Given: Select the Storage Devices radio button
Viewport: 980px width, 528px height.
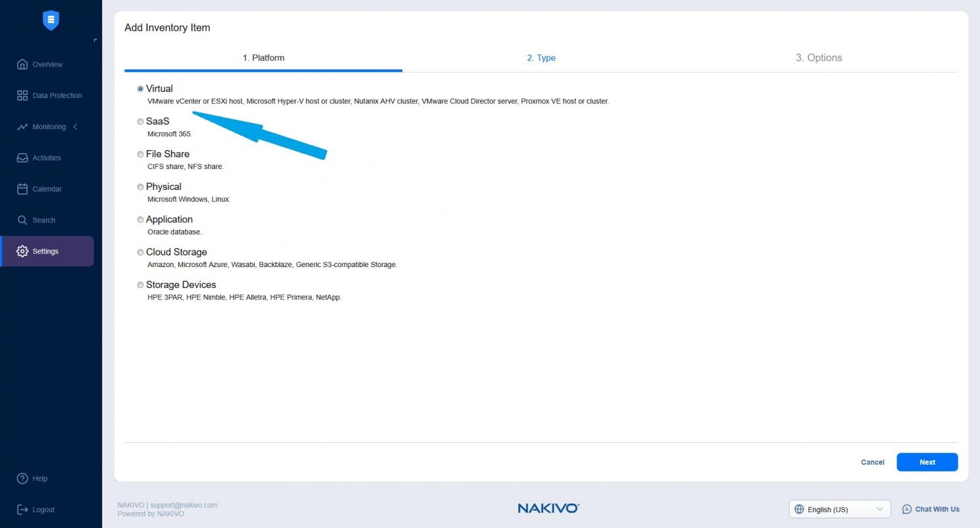Looking at the screenshot, I should pos(140,285).
